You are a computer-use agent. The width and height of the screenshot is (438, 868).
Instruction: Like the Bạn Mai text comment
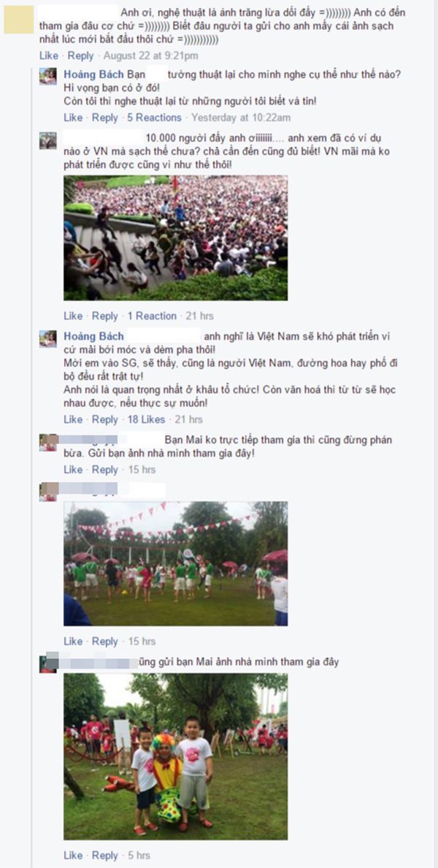(73, 469)
